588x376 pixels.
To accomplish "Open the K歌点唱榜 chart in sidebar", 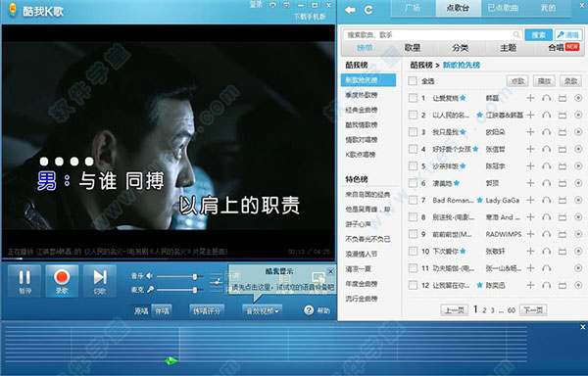I will [x=361, y=155].
